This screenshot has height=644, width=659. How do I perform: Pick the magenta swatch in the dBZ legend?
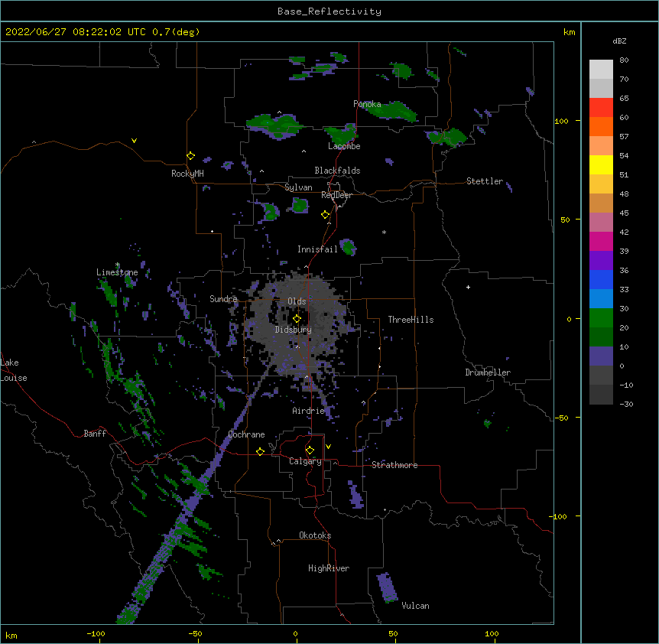pos(601,241)
